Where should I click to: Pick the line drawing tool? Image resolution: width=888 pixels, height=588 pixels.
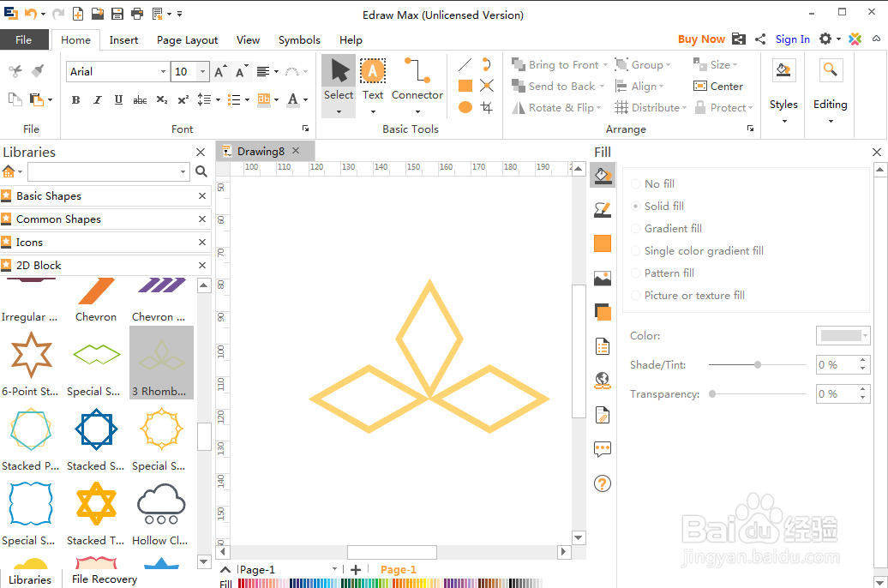465,64
